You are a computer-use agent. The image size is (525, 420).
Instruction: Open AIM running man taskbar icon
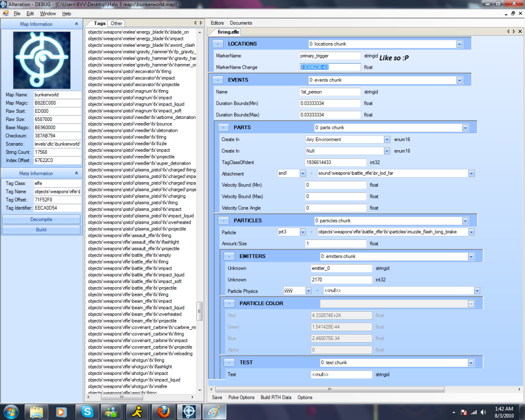pyautogui.click(x=137, y=412)
